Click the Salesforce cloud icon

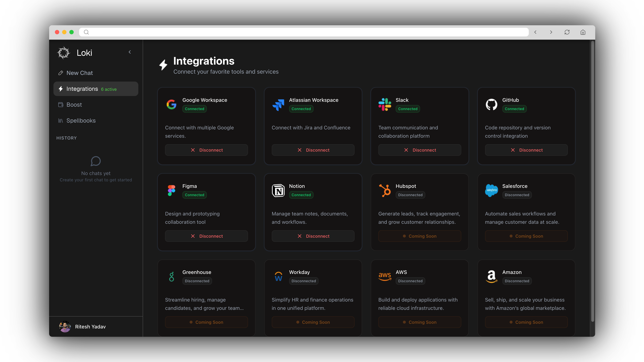[x=491, y=191]
